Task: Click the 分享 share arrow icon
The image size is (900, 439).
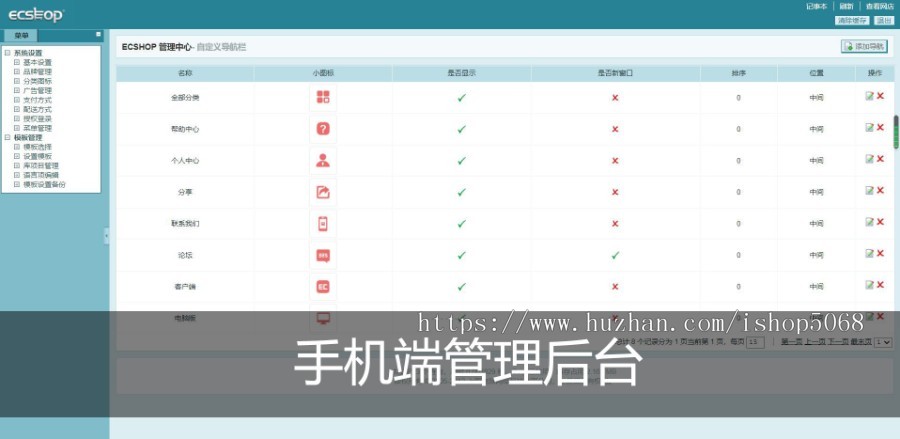Action: coord(323,192)
